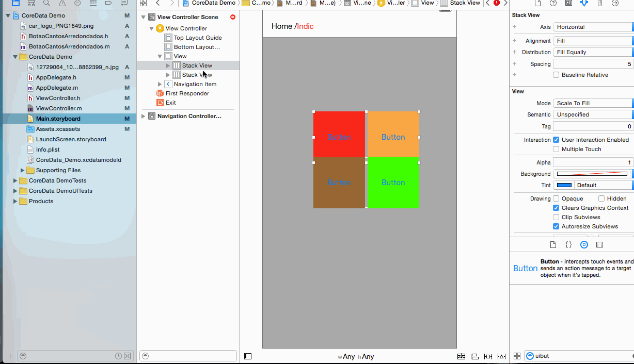Select the brown Button on canvas

339,183
